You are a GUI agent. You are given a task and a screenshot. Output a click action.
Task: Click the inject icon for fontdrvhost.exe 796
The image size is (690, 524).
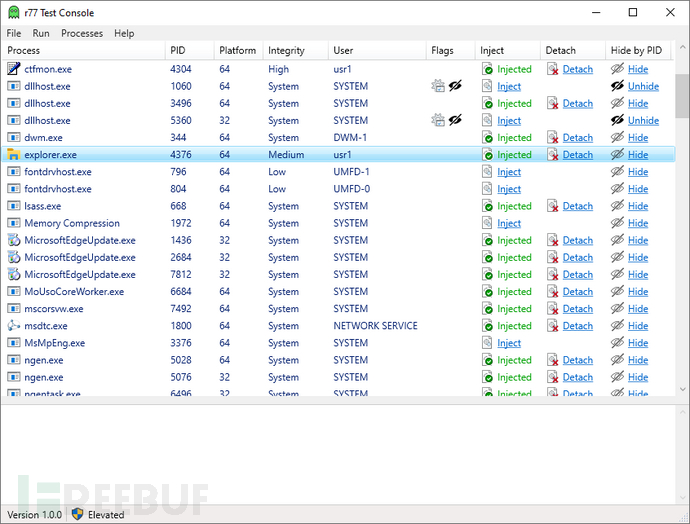click(x=487, y=172)
